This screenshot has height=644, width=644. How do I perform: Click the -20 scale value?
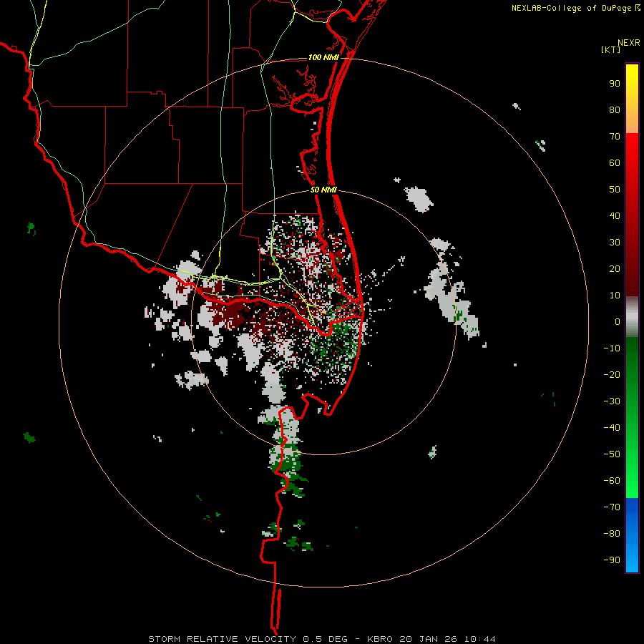pos(612,375)
